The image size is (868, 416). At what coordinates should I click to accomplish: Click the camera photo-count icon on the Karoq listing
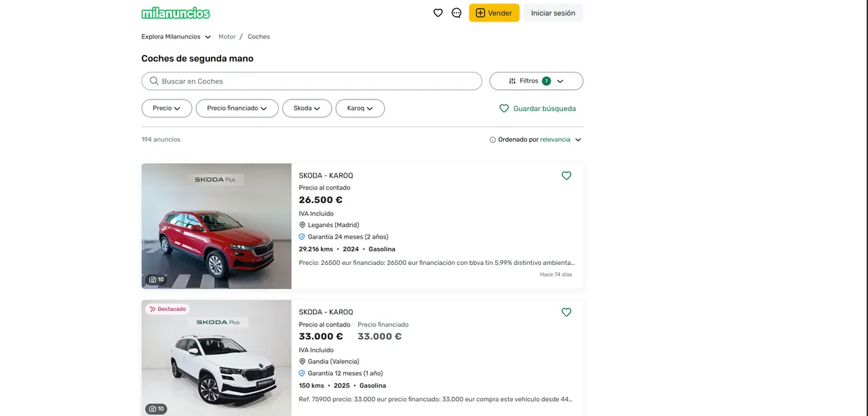click(x=152, y=279)
